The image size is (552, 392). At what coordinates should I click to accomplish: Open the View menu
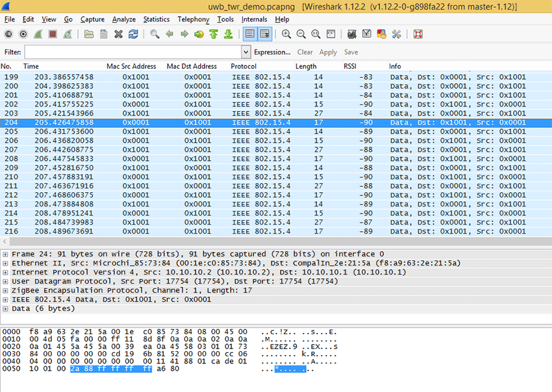coord(49,19)
